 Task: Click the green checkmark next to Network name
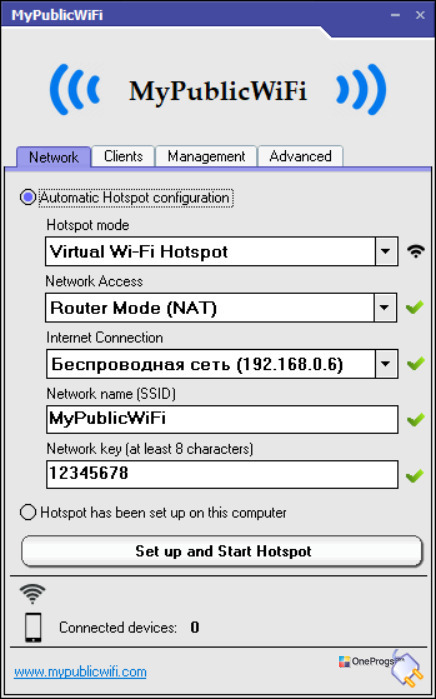point(415,419)
